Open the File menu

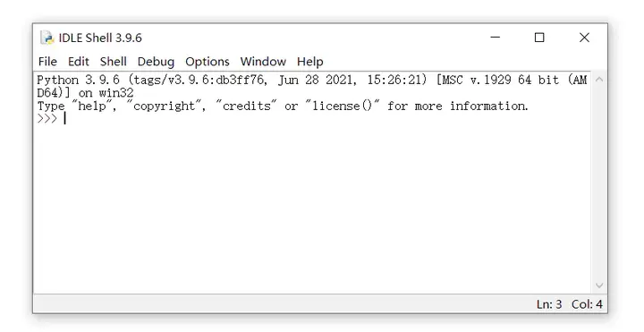47,62
